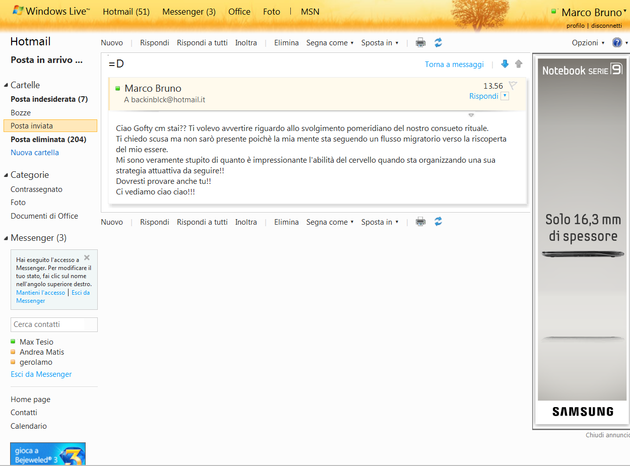
Task: Click the bottom toolbar print icon
Action: pyautogui.click(x=420, y=222)
